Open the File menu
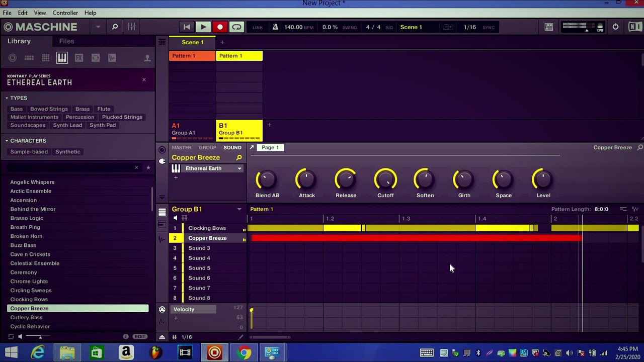644x362 pixels. click(7, 13)
